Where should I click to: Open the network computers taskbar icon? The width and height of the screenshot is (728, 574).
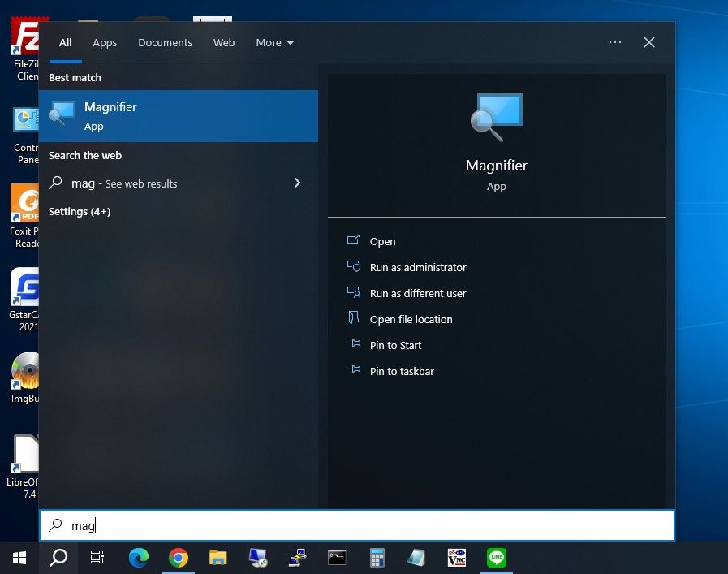(298, 558)
